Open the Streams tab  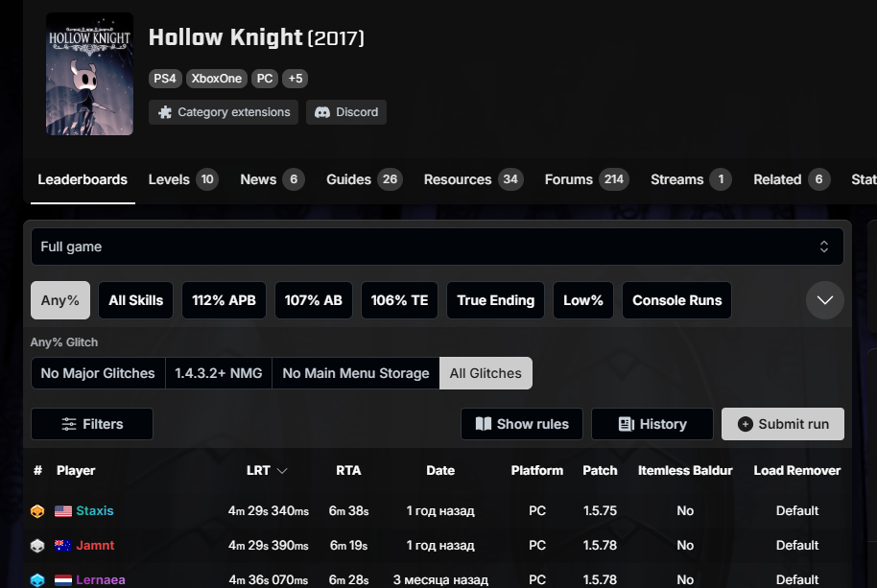click(x=691, y=179)
